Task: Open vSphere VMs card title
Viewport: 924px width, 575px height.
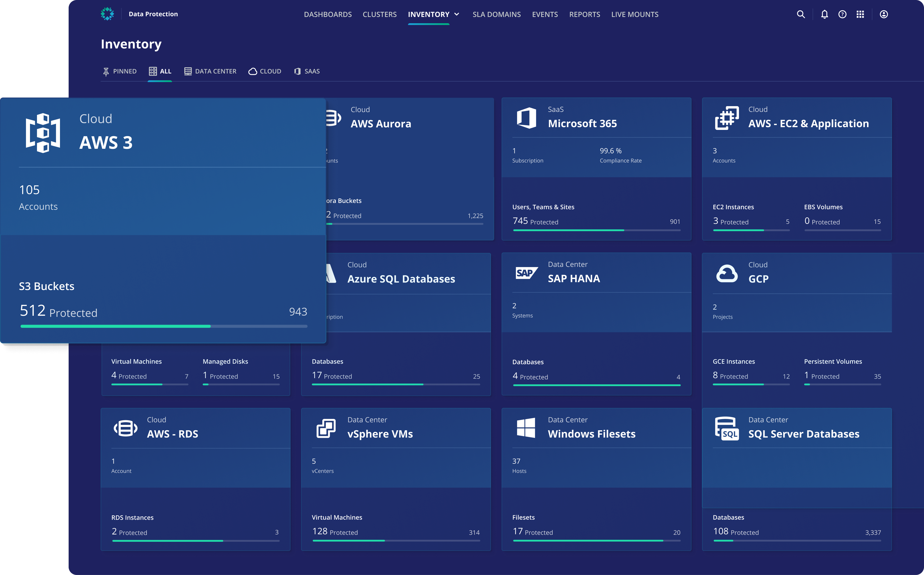Action: 380,434
